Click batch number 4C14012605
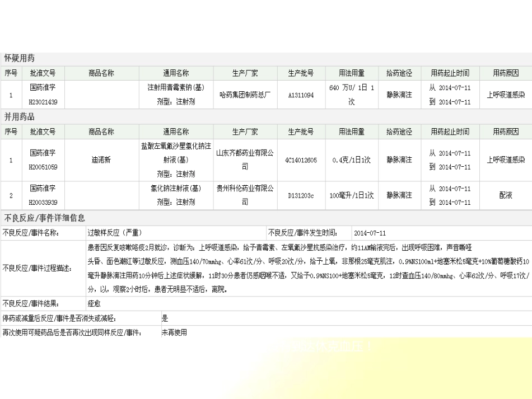The width and height of the screenshot is (532, 399). click(x=301, y=161)
